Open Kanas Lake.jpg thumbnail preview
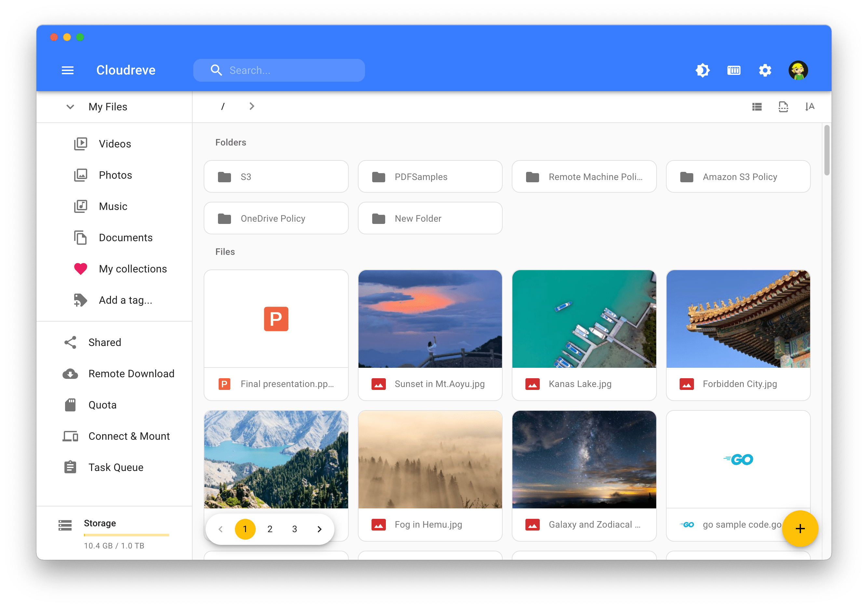 click(584, 319)
